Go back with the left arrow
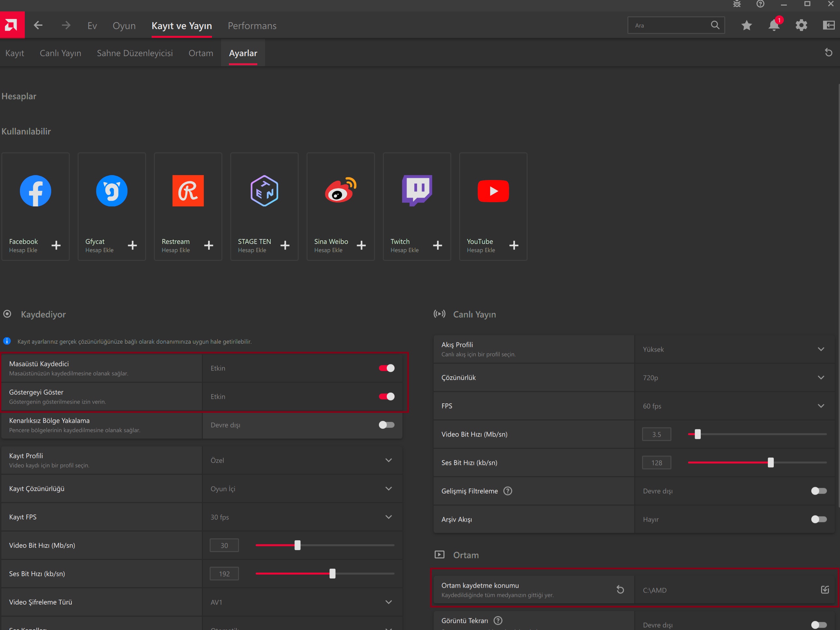This screenshot has height=630, width=840. 38,25
